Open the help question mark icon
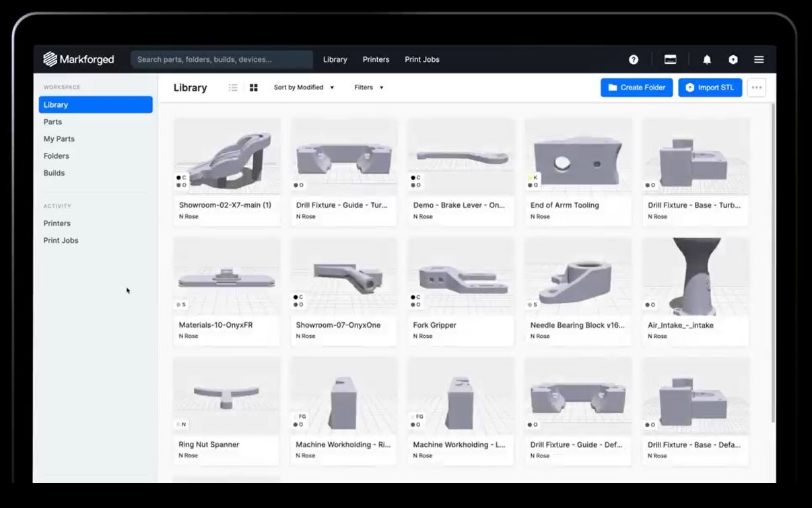The image size is (812, 508). (634, 59)
